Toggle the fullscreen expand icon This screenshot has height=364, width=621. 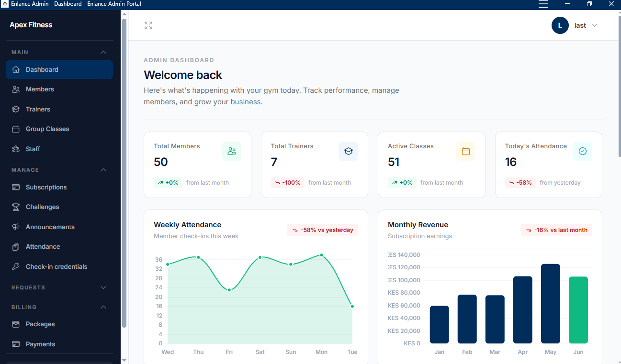[x=148, y=25]
